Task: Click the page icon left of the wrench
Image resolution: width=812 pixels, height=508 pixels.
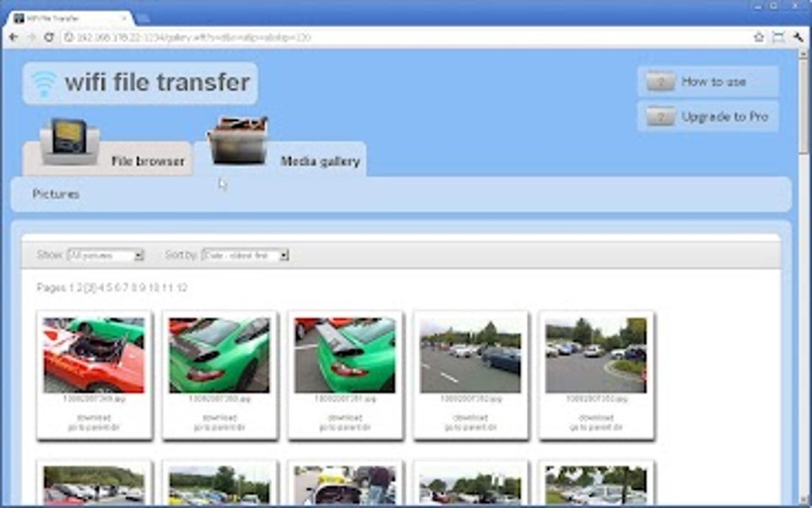Action: coord(778,37)
